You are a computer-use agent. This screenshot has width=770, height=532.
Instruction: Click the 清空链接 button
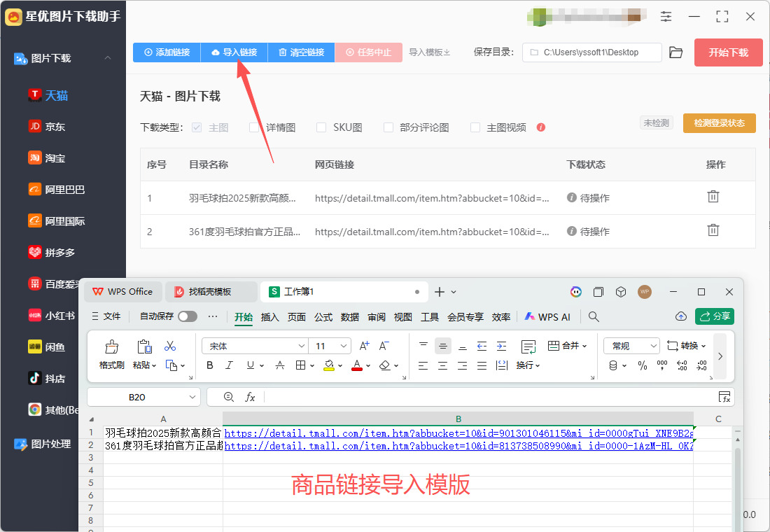(x=302, y=52)
